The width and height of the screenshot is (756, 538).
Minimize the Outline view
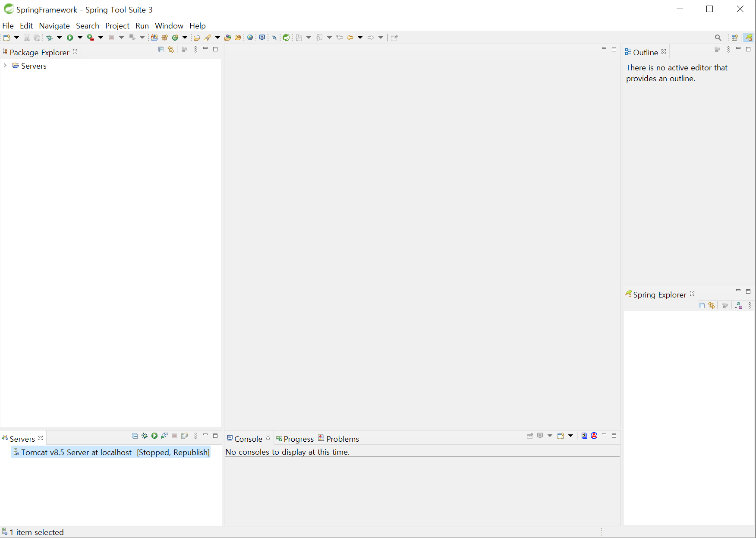(x=738, y=49)
